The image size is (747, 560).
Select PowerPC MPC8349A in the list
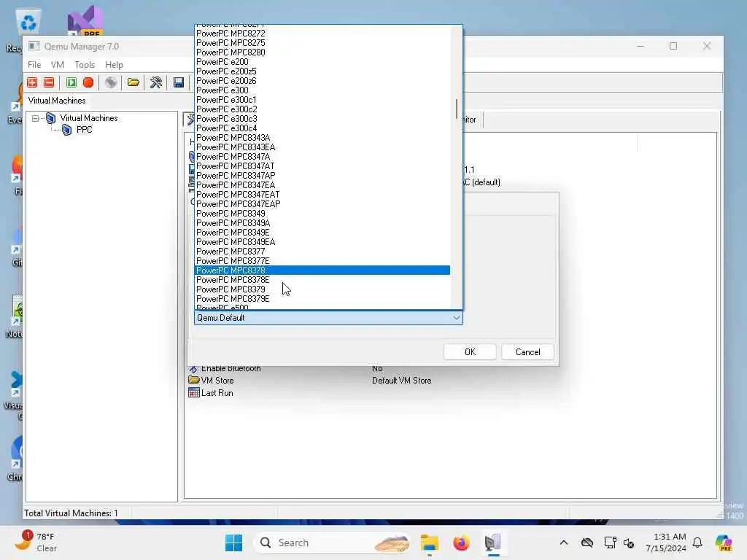tap(322, 223)
